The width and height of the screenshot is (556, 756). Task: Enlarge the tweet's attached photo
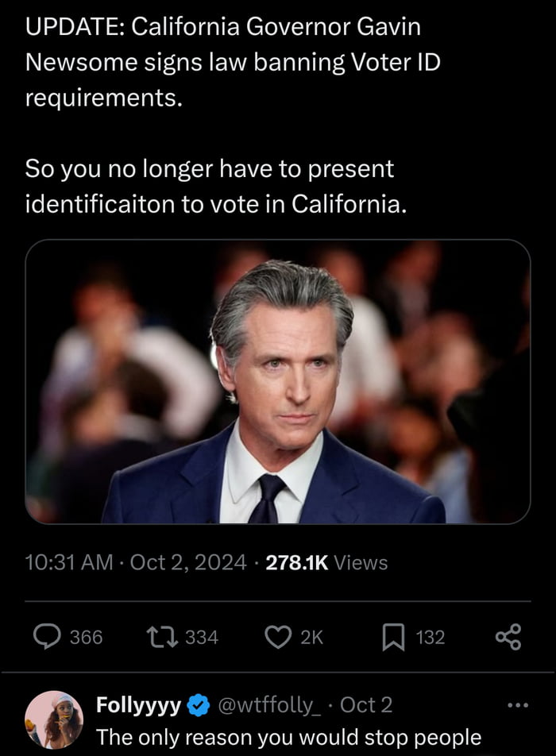click(278, 382)
